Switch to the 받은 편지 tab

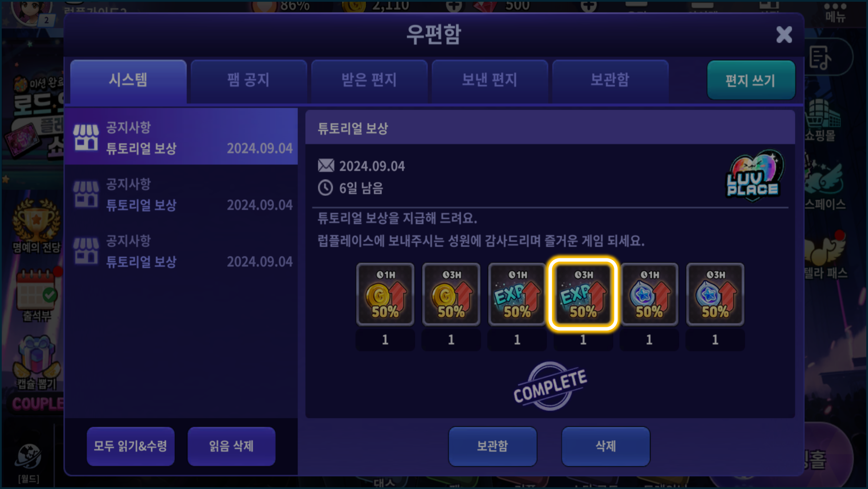click(369, 80)
